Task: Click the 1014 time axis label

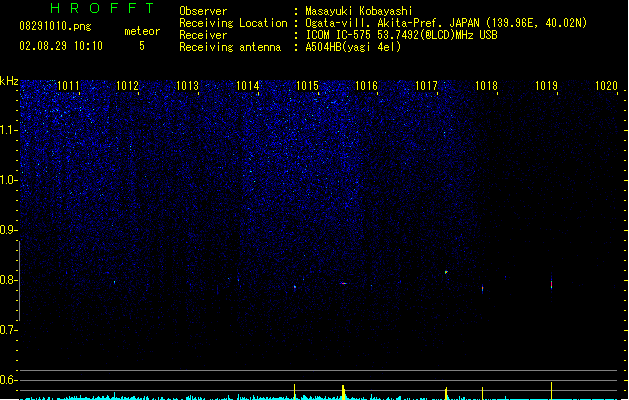Action: tap(248, 86)
